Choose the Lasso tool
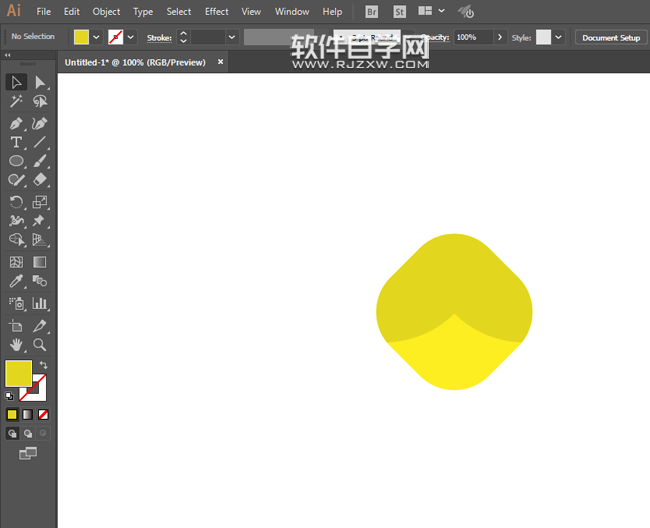Image resolution: width=650 pixels, height=528 pixels. 40,101
